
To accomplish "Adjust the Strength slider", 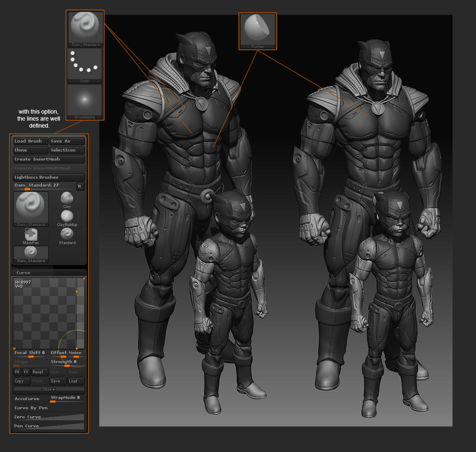I will (67, 363).
